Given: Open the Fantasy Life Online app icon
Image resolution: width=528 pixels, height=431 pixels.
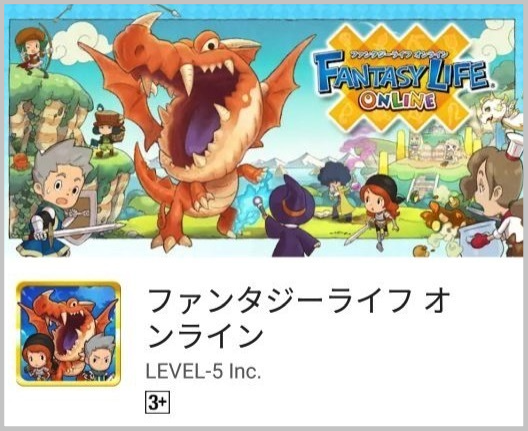Looking at the screenshot, I should coord(68,334).
